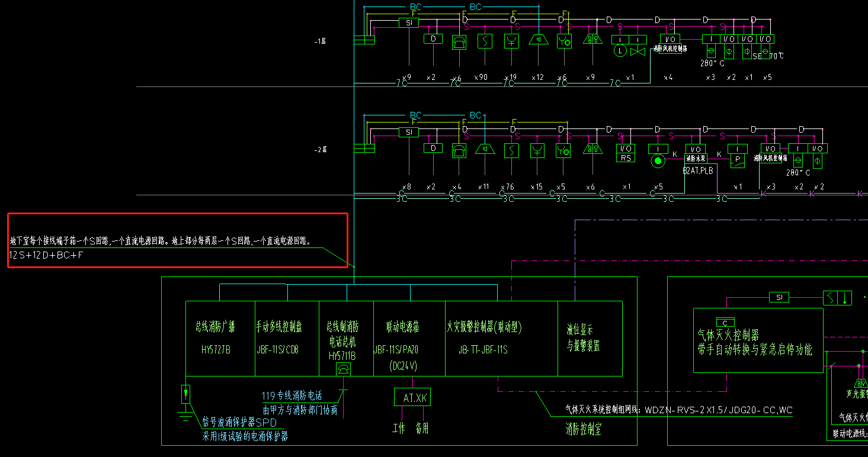This screenshot has height=457, width=868.
Task: Click the hydrant button symbol on -2层 row
Action: pos(563,150)
